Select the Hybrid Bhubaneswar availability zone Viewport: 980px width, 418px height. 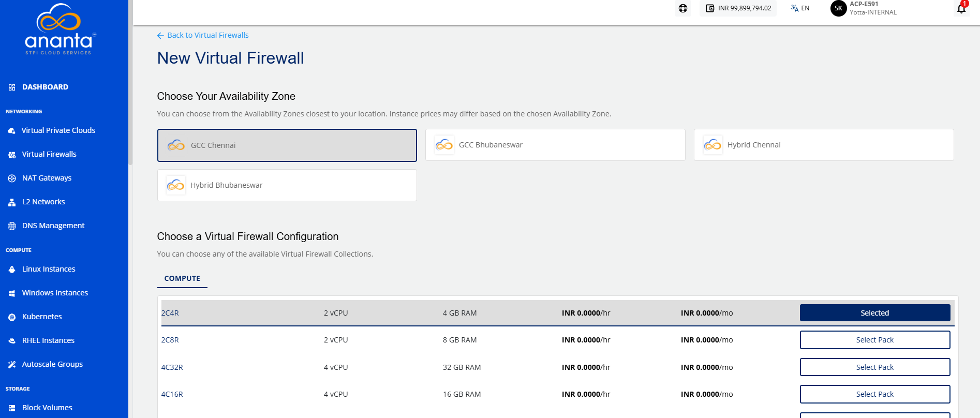click(287, 185)
